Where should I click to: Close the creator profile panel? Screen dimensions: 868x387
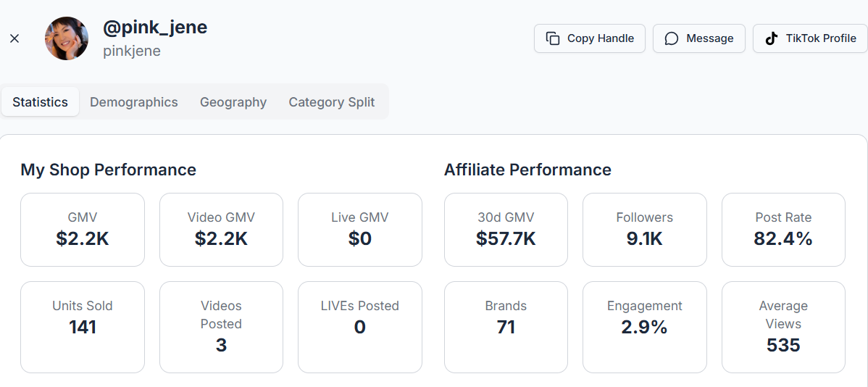15,38
